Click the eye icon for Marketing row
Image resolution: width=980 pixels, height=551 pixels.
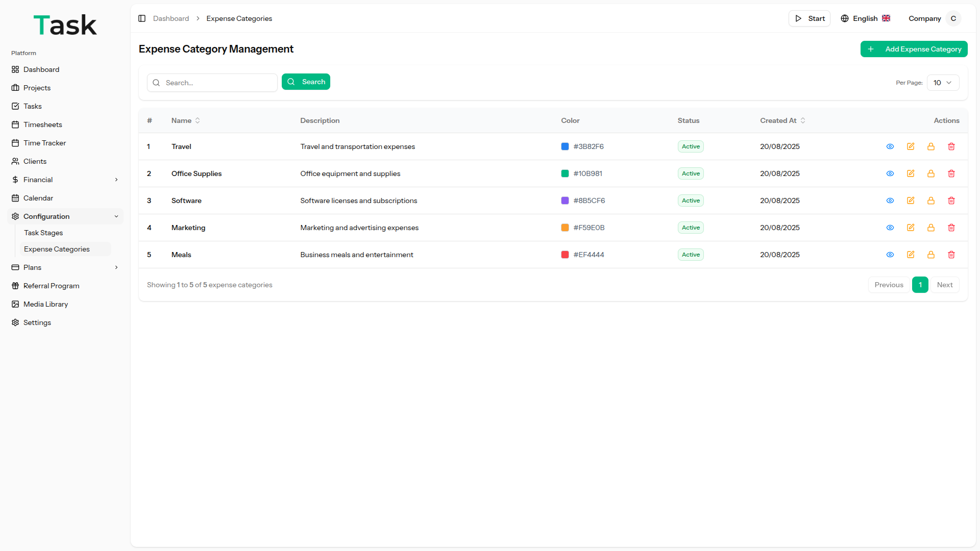[x=890, y=228]
